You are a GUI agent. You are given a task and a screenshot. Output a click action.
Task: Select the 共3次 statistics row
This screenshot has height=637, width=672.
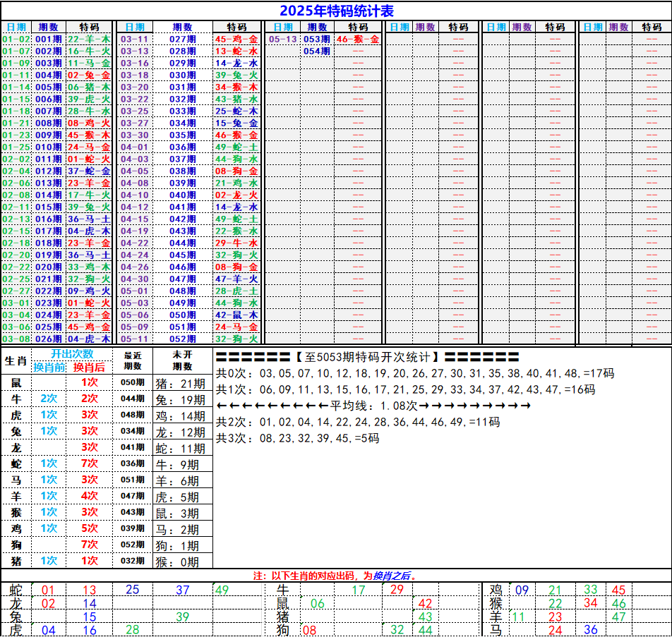point(298,438)
